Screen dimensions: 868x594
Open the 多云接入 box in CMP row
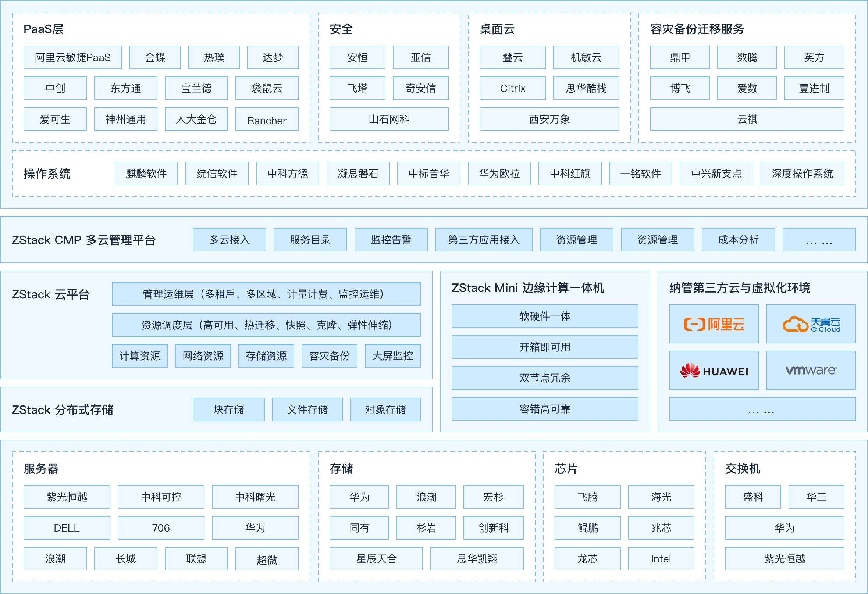[230, 240]
